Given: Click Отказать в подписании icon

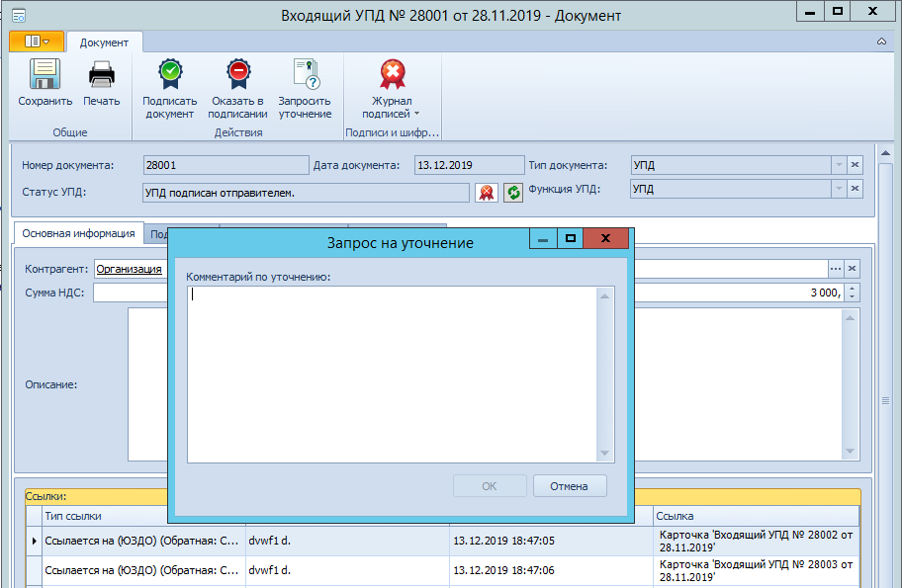Looking at the screenshot, I should 237,74.
